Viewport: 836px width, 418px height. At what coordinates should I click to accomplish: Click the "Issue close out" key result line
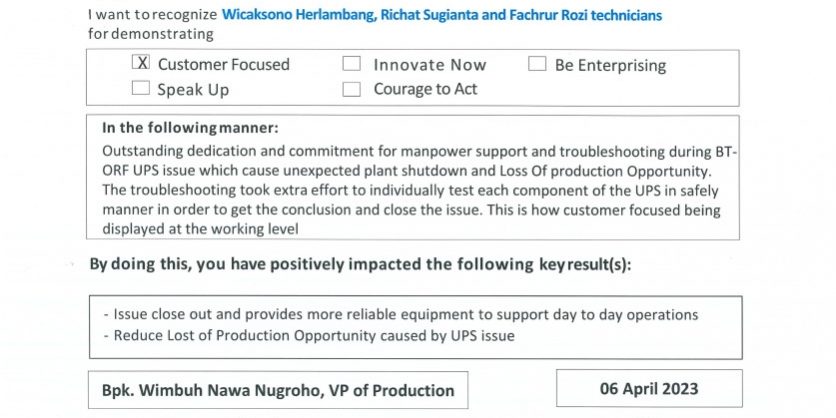point(405,314)
